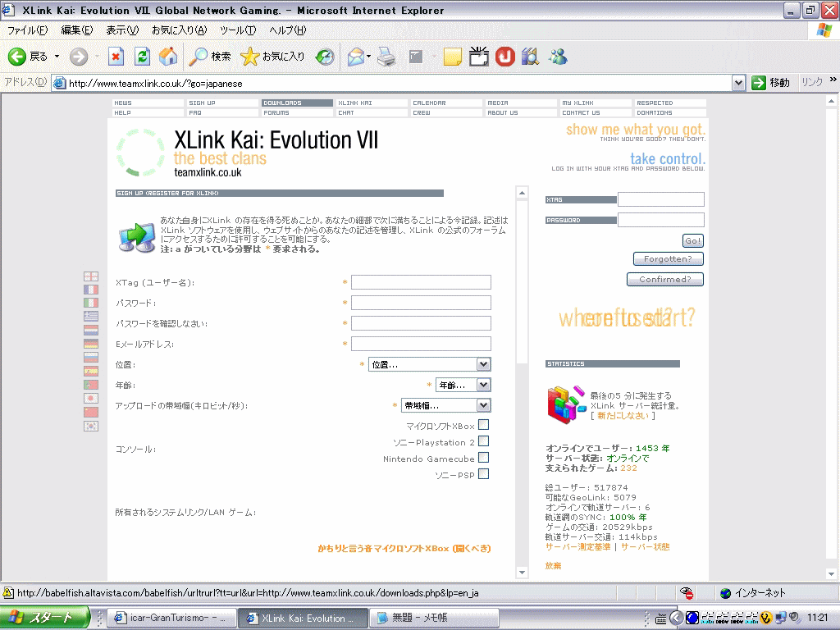840x630 pixels.
Task: Open the サーバー状態 server status link
Action: [645, 547]
